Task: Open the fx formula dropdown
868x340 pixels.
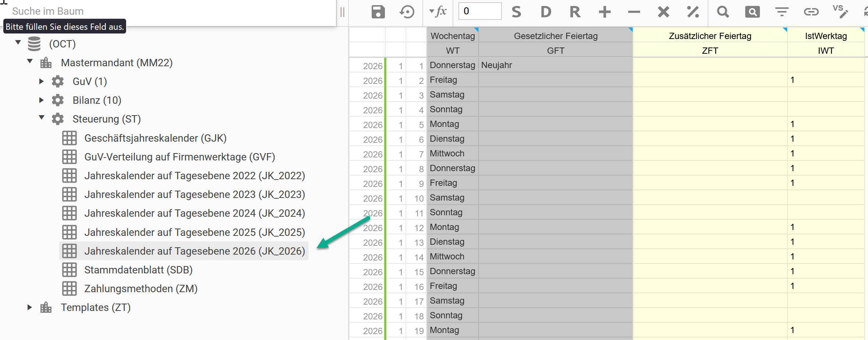Action: [x=438, y=12]
